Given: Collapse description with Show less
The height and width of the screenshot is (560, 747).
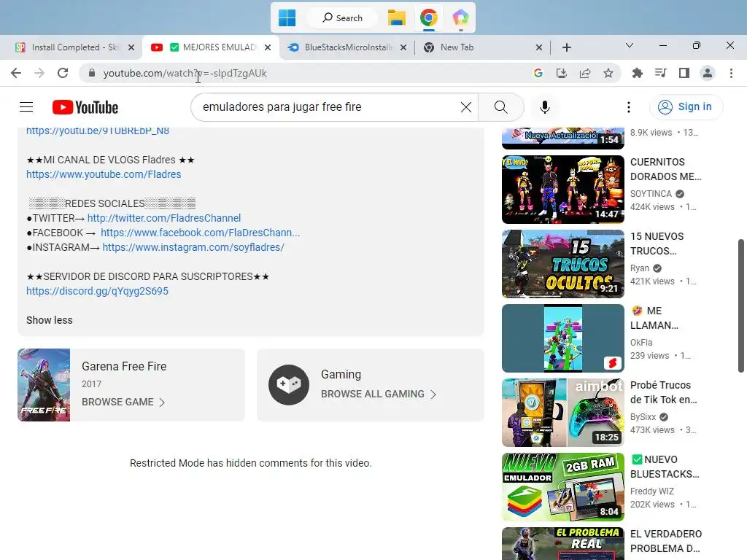Looking at the screenshot, I should coord(50,320).
